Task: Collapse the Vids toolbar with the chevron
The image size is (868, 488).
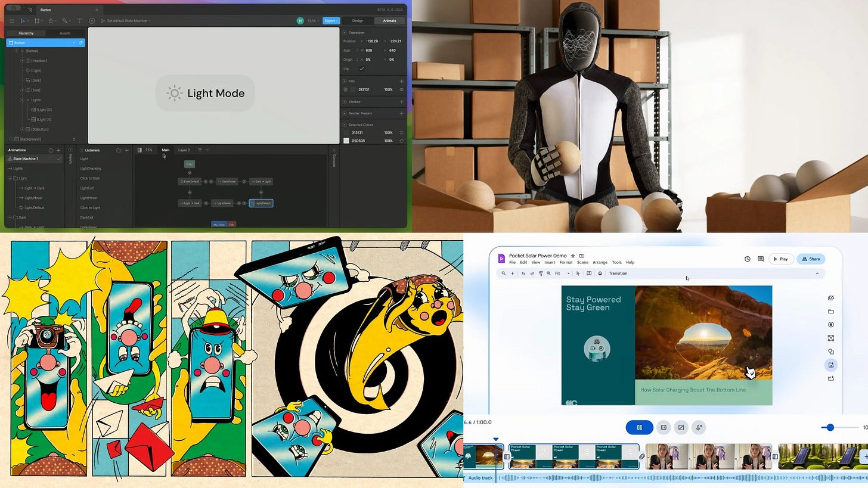Action: point(817,273)
